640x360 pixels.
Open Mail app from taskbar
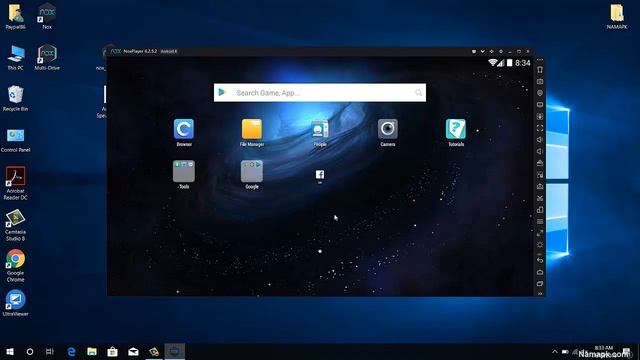pos(133,351)
